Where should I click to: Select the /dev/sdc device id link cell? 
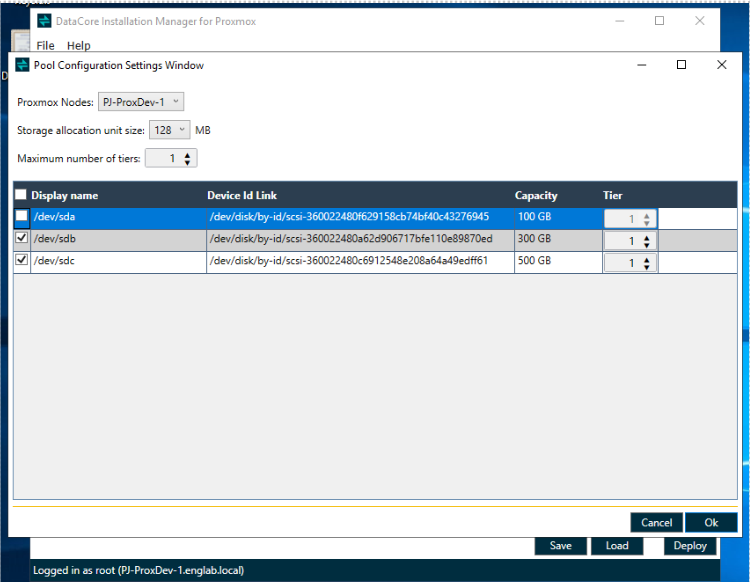(360, 263)
